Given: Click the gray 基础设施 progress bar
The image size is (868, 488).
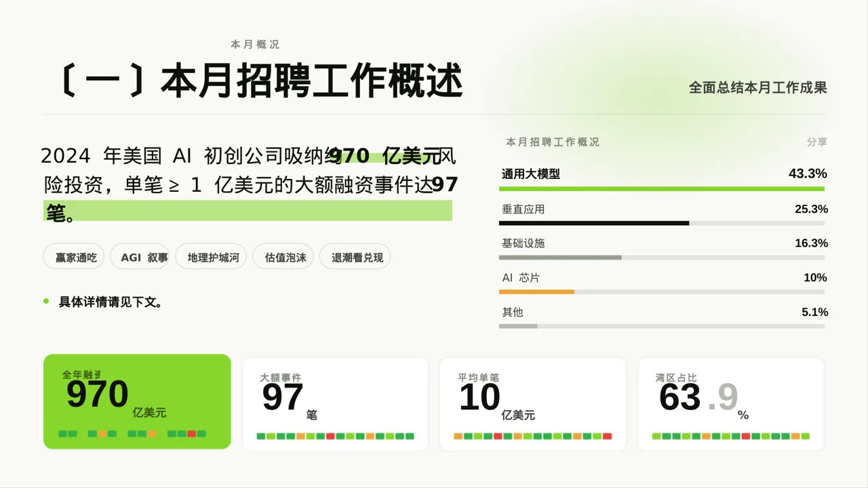Looking at the screenshot, I should pyautogui.click(x=560, y=258).
